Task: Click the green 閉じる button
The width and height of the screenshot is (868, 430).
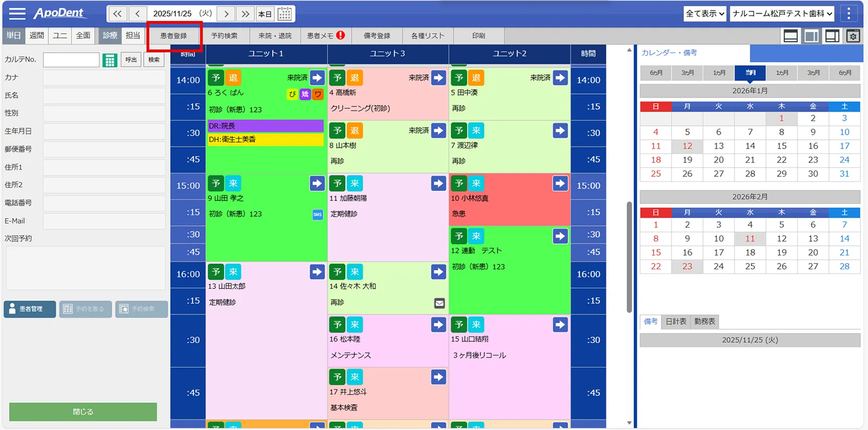Action: tap(83, 412)
